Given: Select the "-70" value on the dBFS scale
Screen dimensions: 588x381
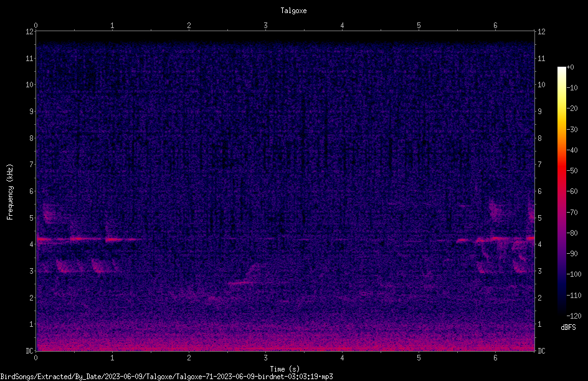Looking at the screenshot, I should 572,213.
